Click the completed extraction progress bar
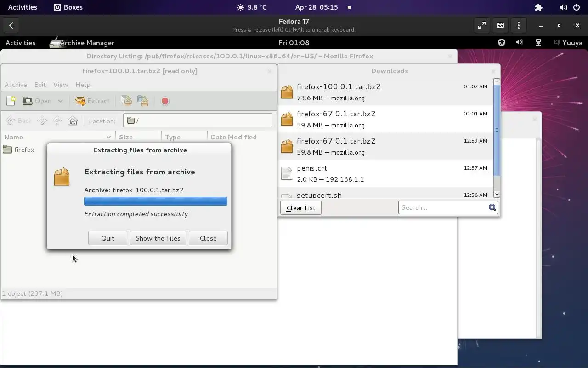Image resolution: width=588 pixels, height=368 pixels. (x=156, y=201)
